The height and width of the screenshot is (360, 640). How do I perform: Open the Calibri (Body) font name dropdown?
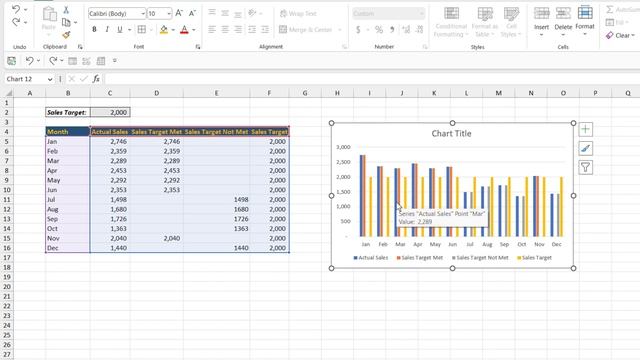[x=143, y=14]
